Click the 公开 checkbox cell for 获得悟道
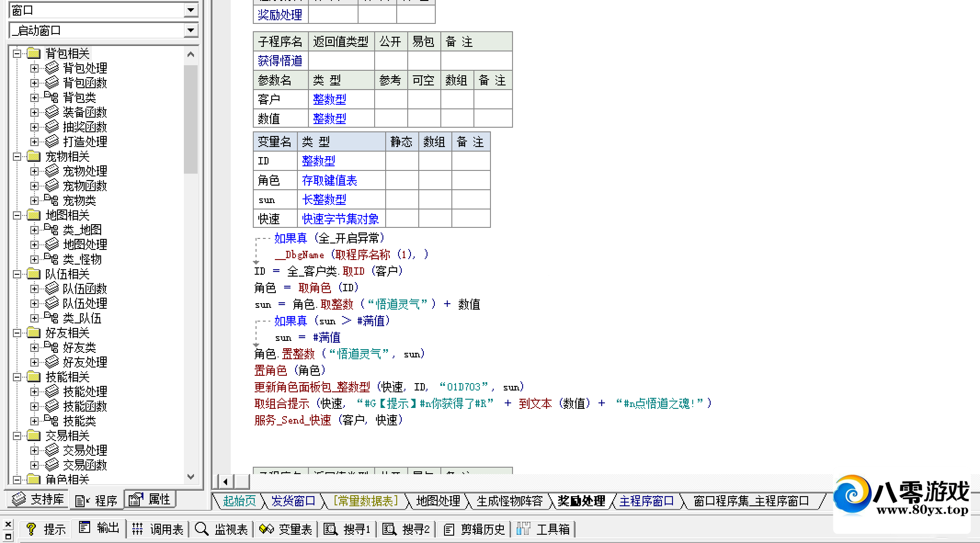980x543 pixels. pyautogui.click(x=391, y=61)
